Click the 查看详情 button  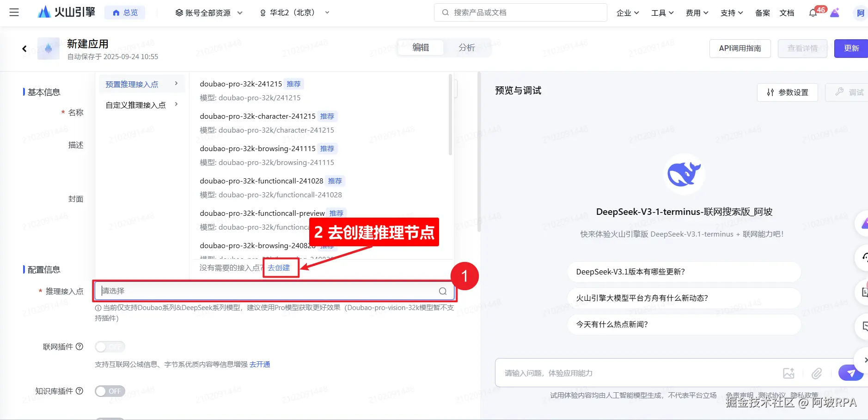pyautogui.click(x=802, y=49)
